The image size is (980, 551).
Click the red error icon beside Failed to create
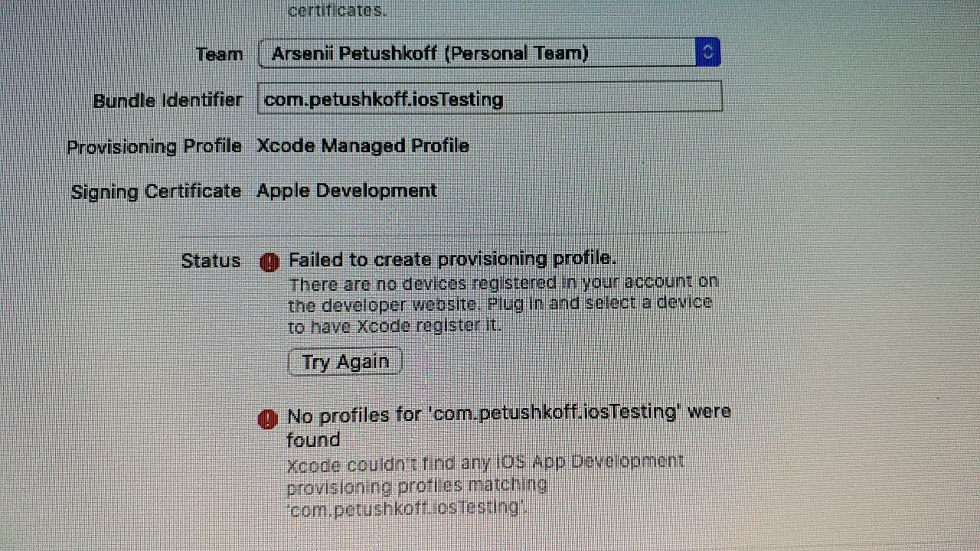click(x=269, y=262)
